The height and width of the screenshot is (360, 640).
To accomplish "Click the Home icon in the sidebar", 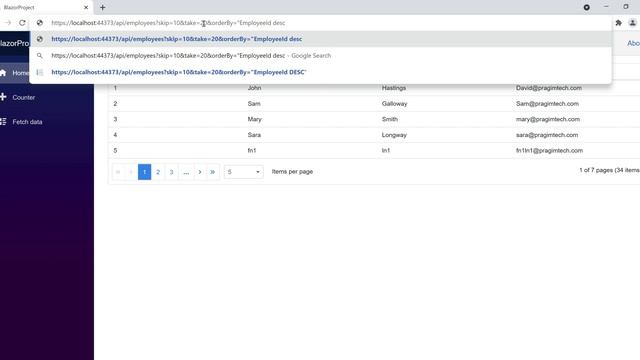I will (3, 73).
